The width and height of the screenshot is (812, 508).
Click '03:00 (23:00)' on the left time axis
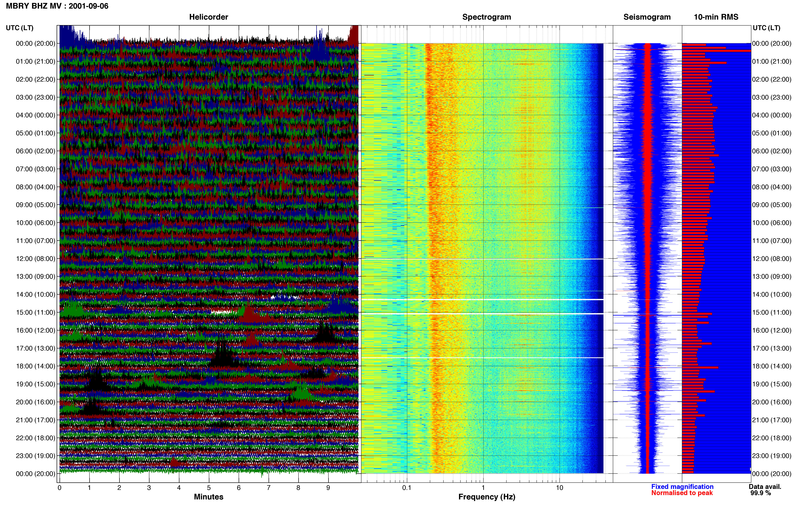click(36, 97)
